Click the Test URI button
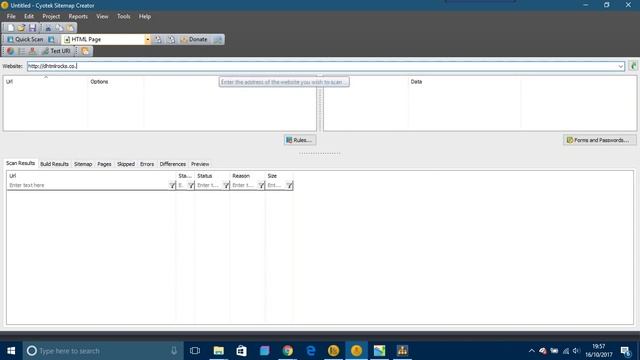The image size is (640, 360). [x=56, y=51]
